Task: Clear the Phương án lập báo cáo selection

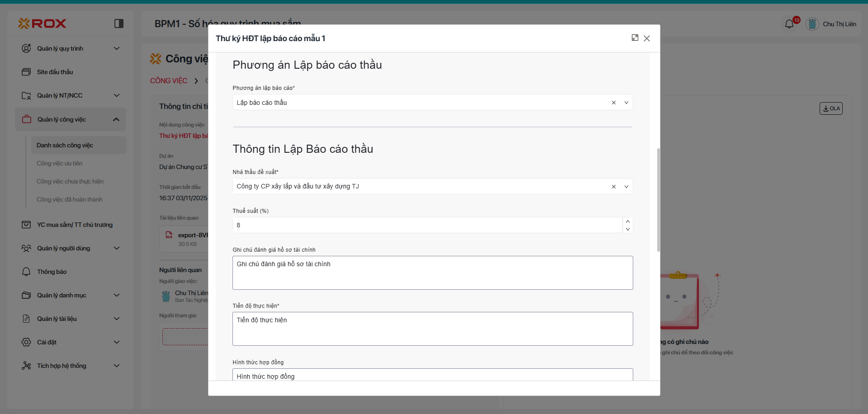Action: pyautogui.click(x=614, y=103)
